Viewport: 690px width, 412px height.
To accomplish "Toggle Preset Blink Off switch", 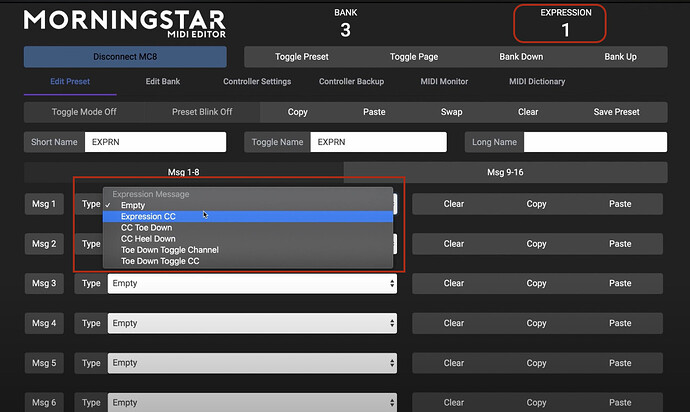I will point(202,112).
